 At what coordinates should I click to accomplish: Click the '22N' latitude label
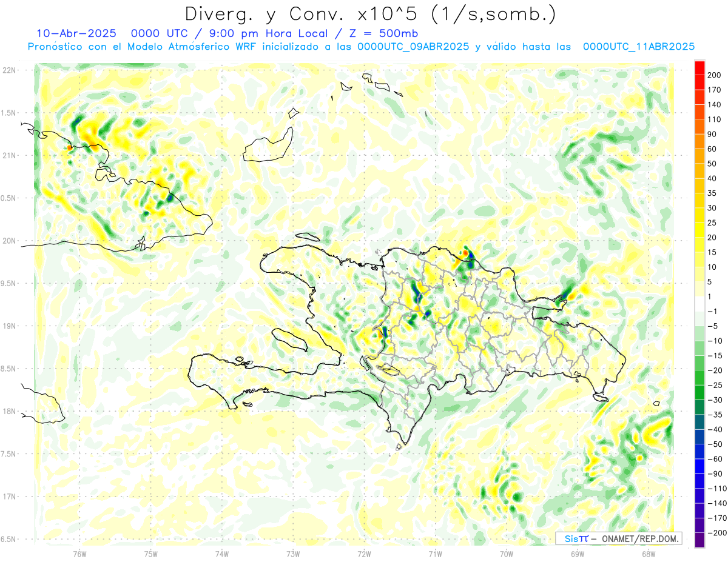[x=9, y=70]
